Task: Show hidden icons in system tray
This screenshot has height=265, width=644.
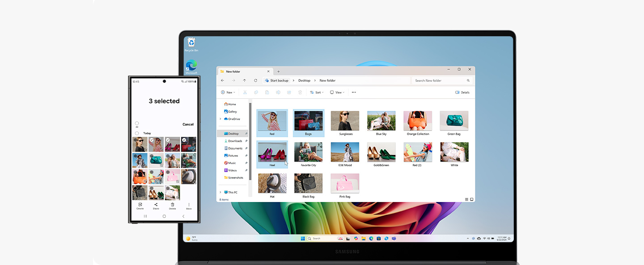Action: click(x=468, y=238)
